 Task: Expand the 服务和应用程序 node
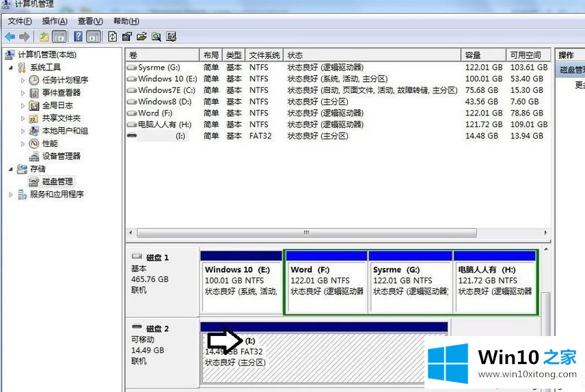(x=11, y=195)
